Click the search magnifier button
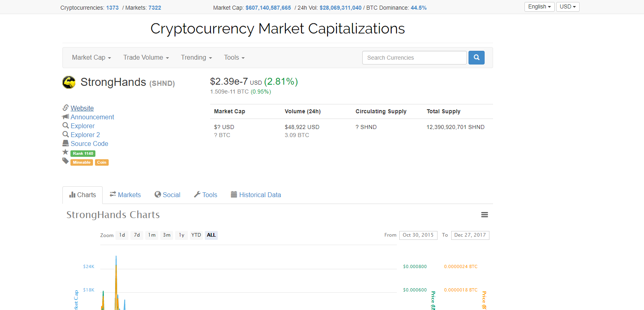This screenshot has width=644, height=310. (x=477, y=58)
